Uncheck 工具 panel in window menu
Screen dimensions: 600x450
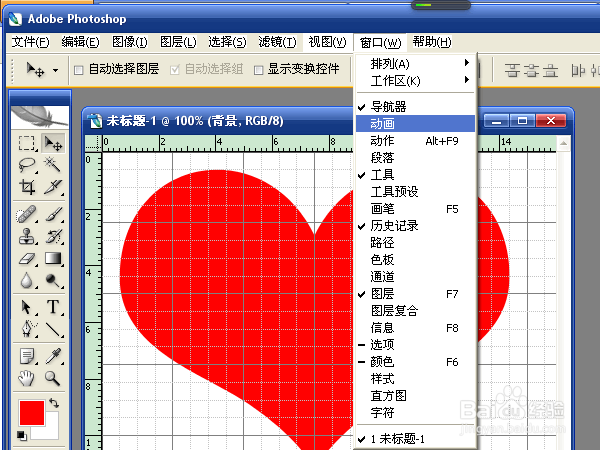coord(416,175)
